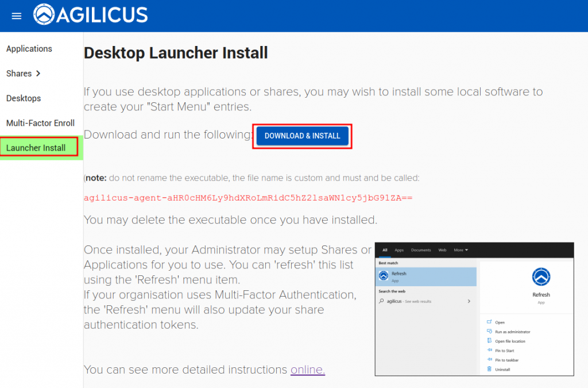The height and width of the screenshot is (388, 588).
Task: Click the Desktop Launcher Install heading
Action: [x=176, y=53]
